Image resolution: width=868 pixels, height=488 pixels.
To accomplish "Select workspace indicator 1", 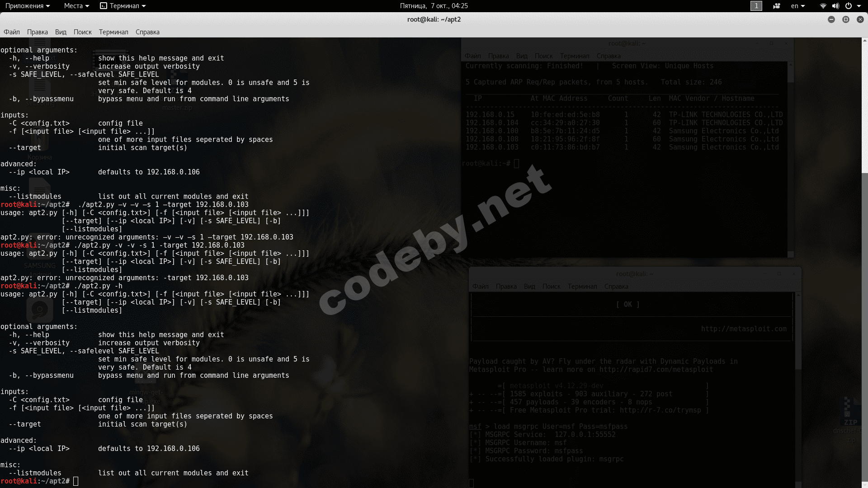I will click(x=756, y=6).
